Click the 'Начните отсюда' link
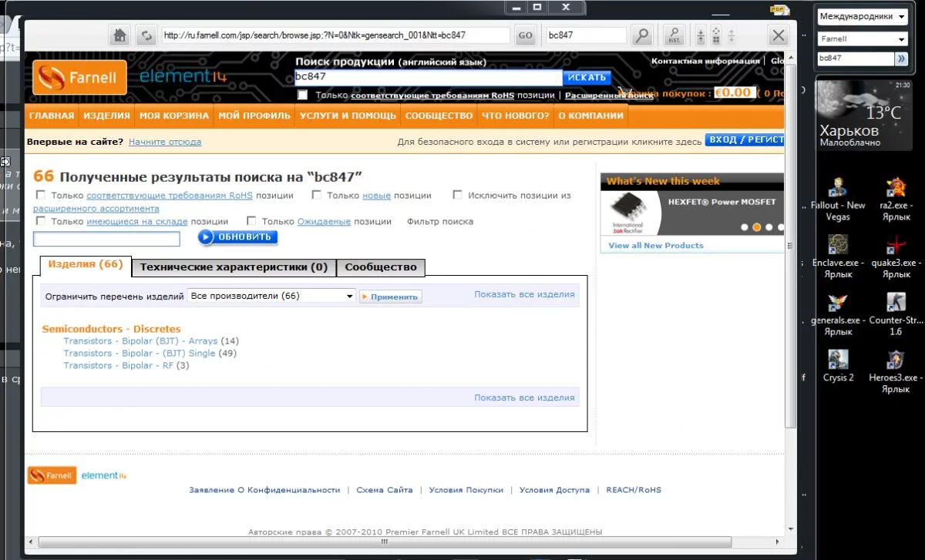 click(165, 142)
